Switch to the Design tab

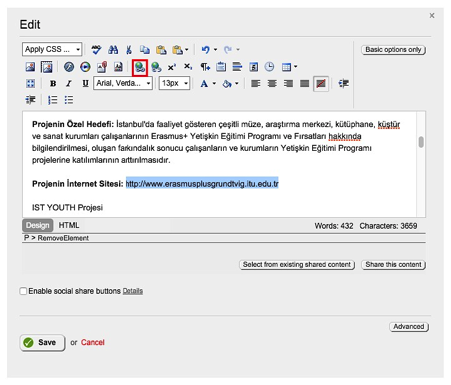[38, 225]
